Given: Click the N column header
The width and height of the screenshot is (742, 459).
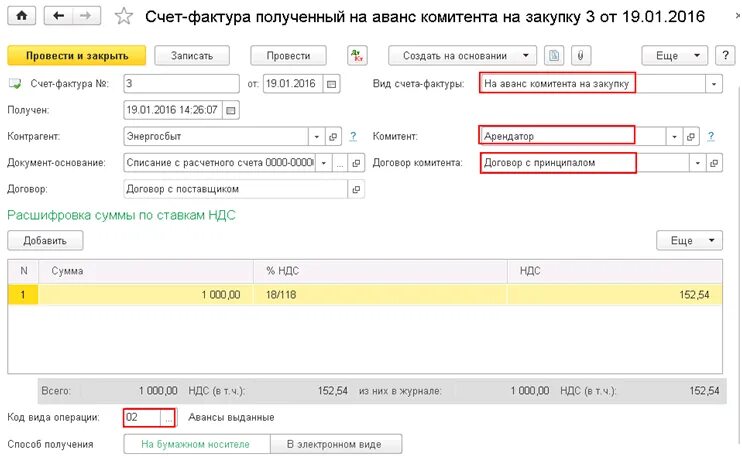Looking at the screenshot, I should coord(23,271).
